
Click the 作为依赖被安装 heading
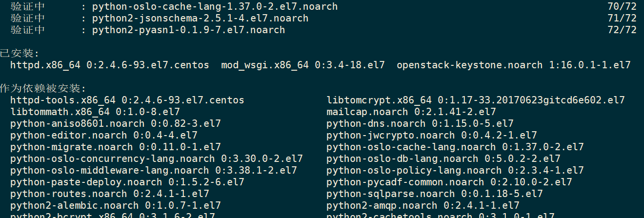(x=43, y=89)
